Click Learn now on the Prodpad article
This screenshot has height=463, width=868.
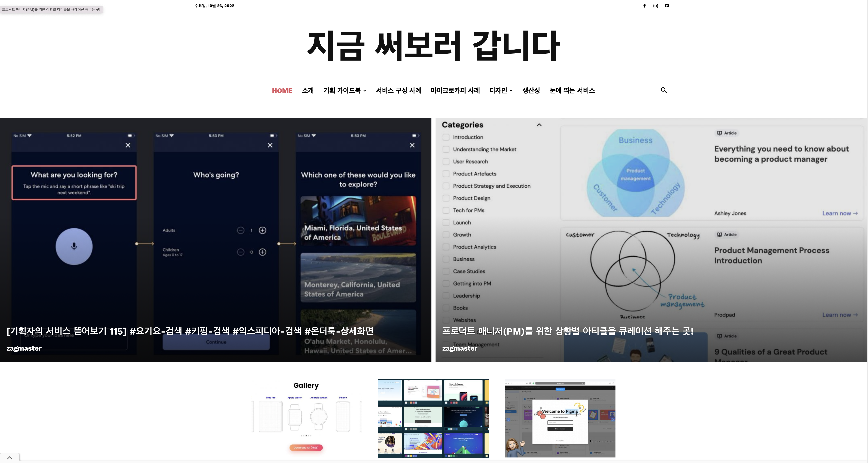(x=840, y=315)
